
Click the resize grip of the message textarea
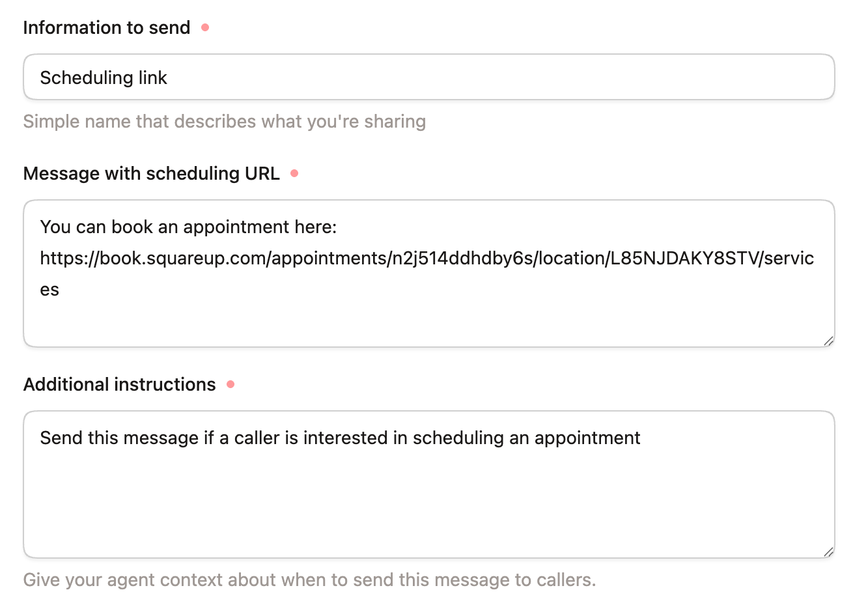point(828,341)
